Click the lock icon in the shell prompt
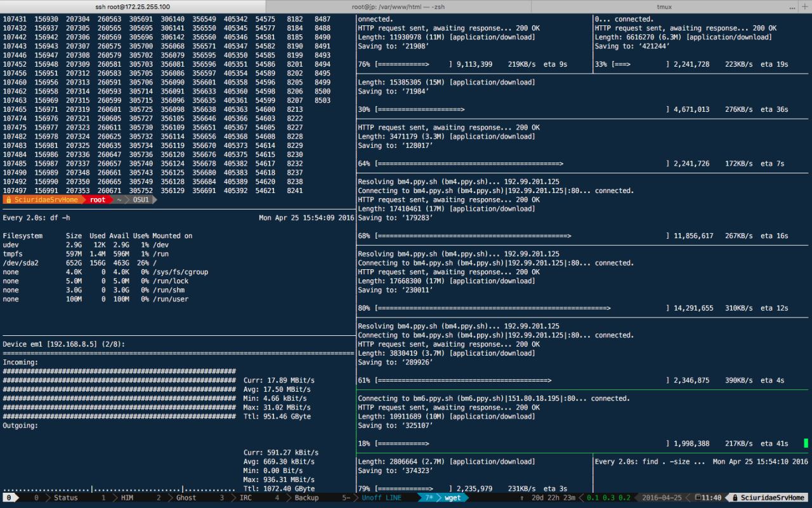This screenshot has width=812, height=508. tap(8, 199)
